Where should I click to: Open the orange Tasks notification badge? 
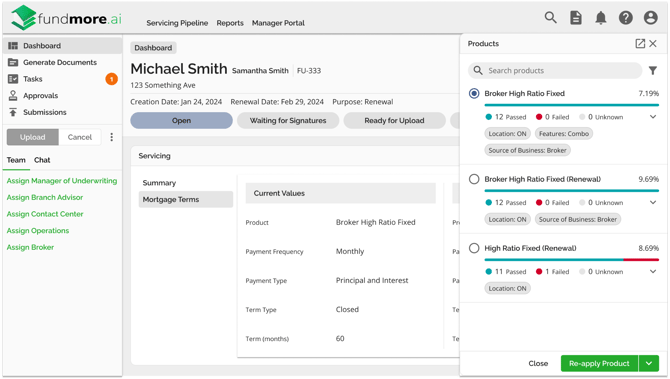coord(112,79)
